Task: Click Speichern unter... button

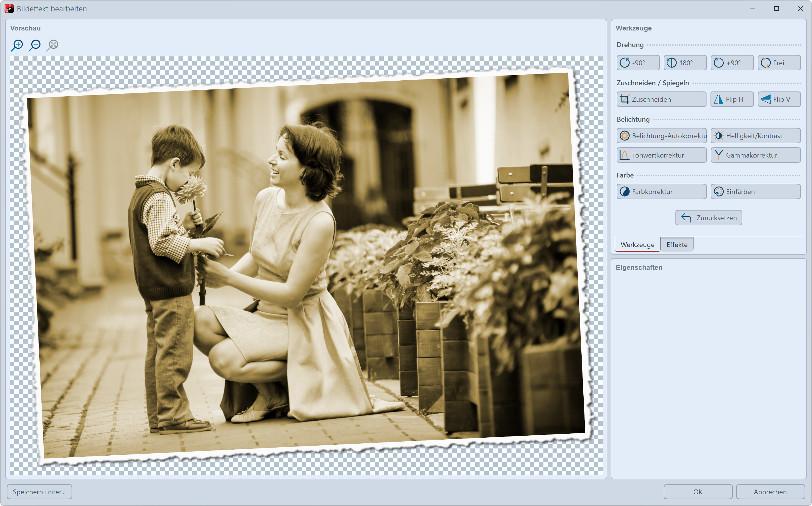Action: (x=39, y=492)
